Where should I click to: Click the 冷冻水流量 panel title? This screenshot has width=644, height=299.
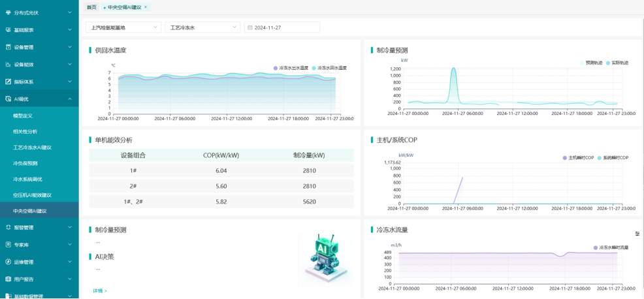pyautogui.click(x=392, y=230)
